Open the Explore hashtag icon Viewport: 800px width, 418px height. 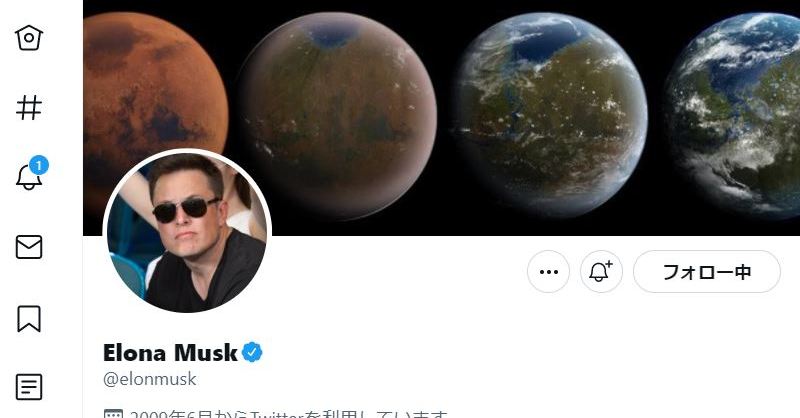point(29,108)
